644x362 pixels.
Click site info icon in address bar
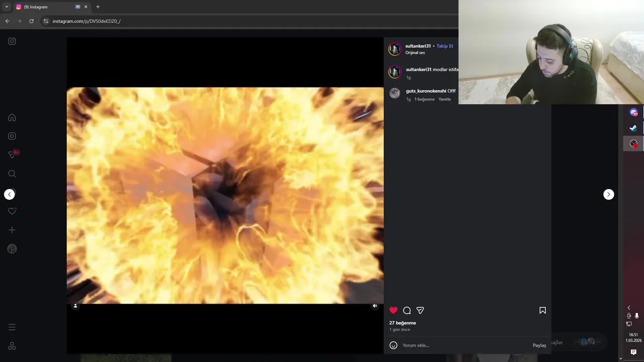pos(46,21)
